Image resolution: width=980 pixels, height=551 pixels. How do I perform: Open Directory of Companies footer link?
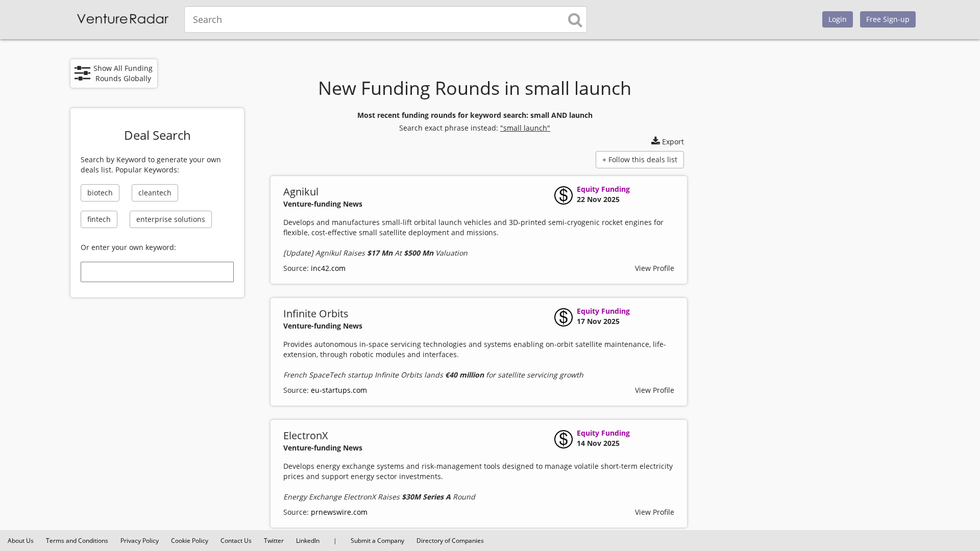tap(450, 541)
